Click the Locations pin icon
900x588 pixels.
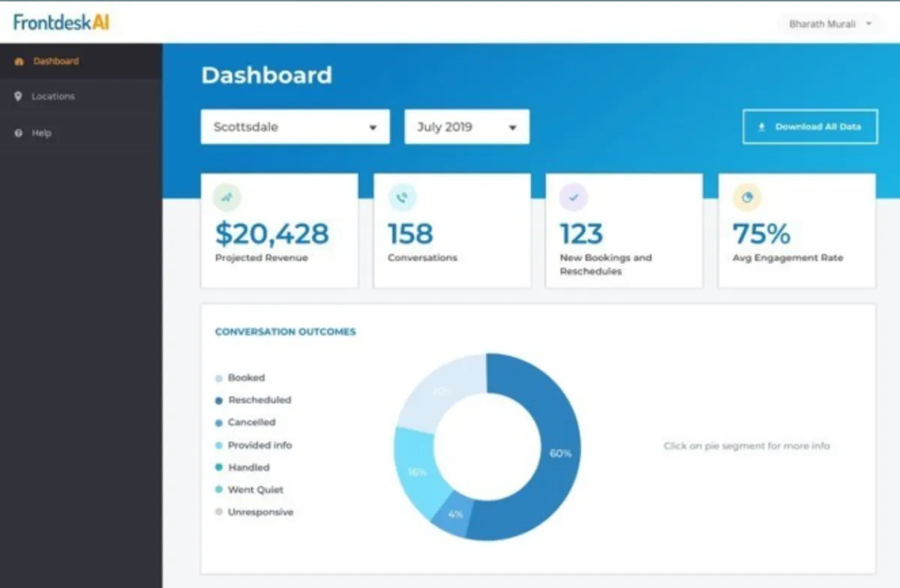coord(19,97)
